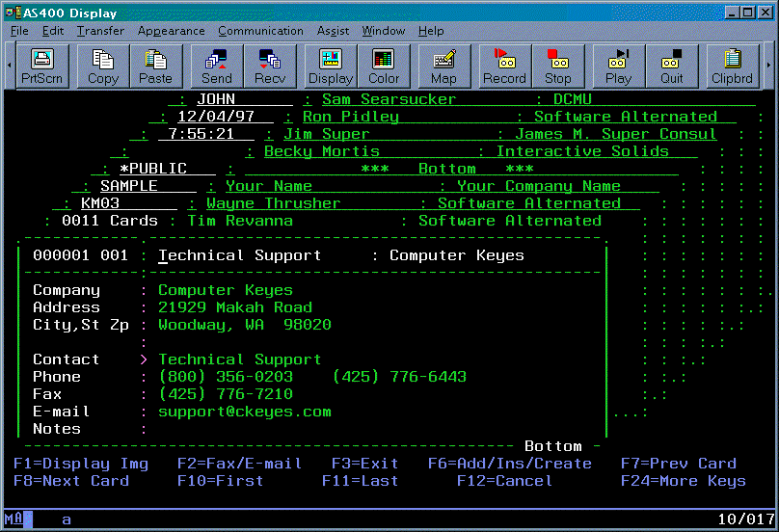This screenshot has height=532, width=779.
Task: Click the AS400 Display title bar icon
Action: (x=13, y=13)
